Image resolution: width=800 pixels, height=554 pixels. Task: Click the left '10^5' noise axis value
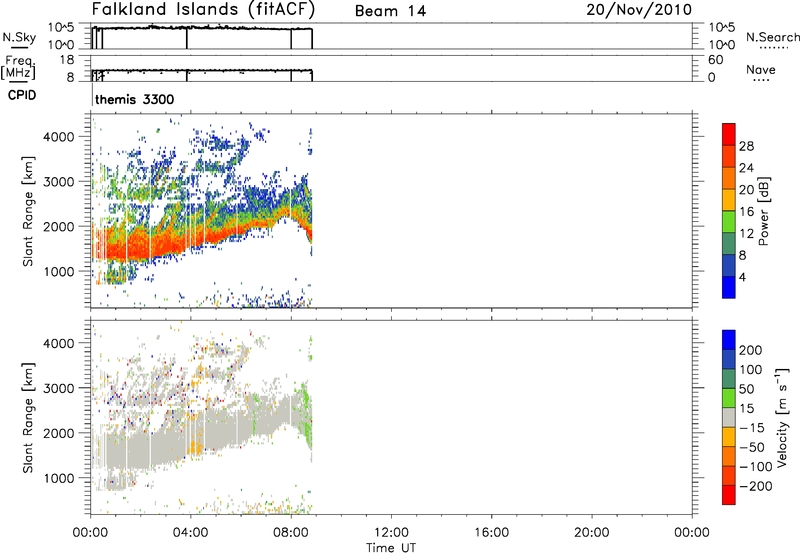pos(61,28)
